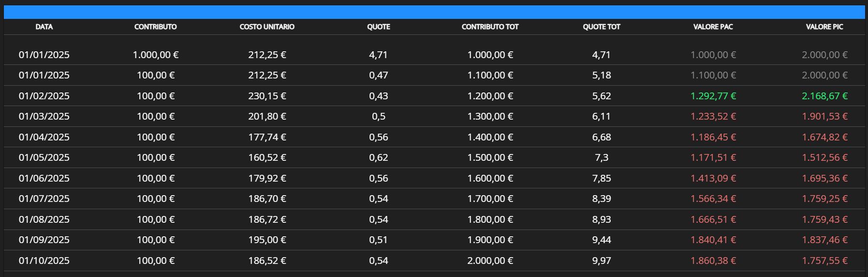The width and height of the screenshot is (868, 277).
Task: Select the green 1.292,77 € PAC value
Action: pos(713,96)
